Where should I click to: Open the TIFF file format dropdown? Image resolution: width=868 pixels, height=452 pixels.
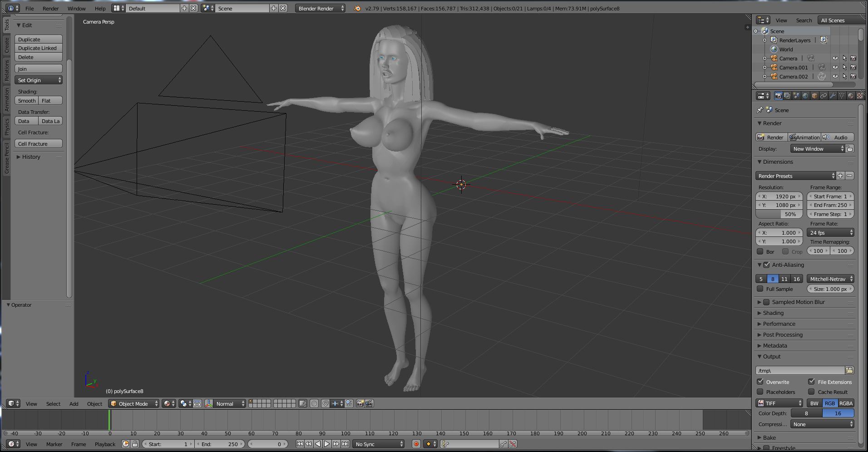pos(779,403)
